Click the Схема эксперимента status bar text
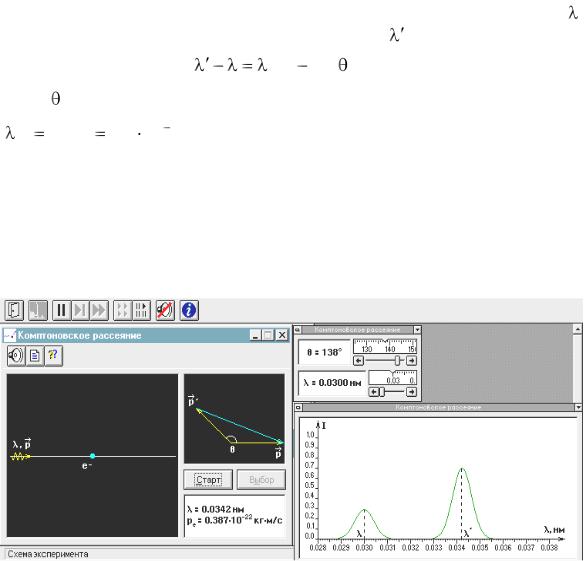This screenshot has height=561, width=588. click(48, 554)
